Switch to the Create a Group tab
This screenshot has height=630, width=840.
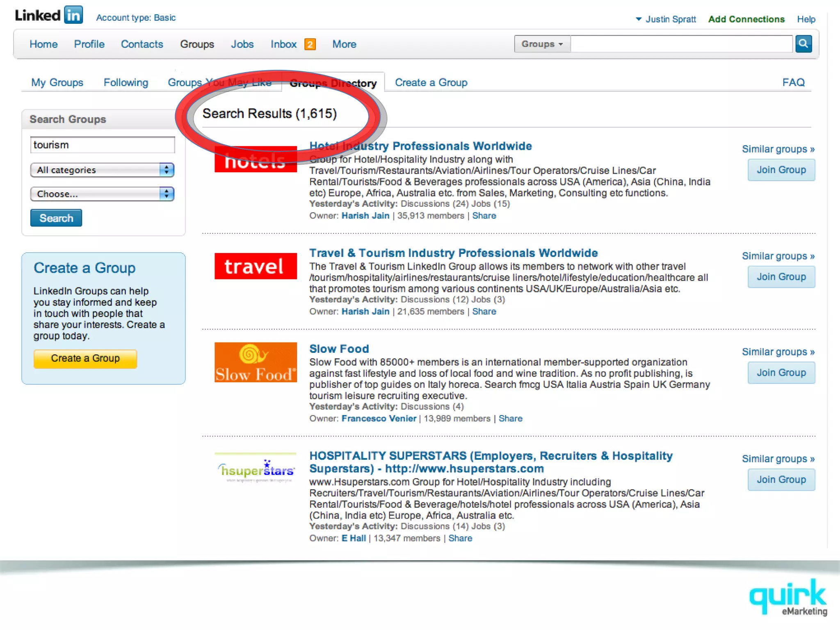pyautogui.click(x=431, y=82)
